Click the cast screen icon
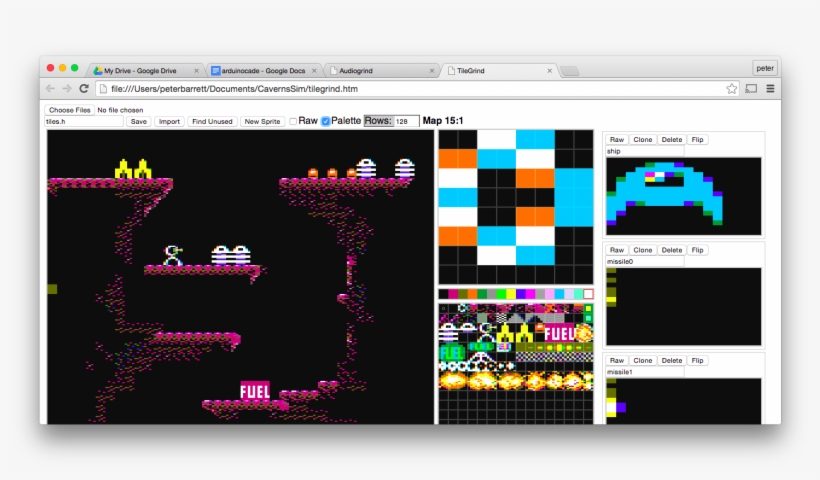 coord(751,89)
